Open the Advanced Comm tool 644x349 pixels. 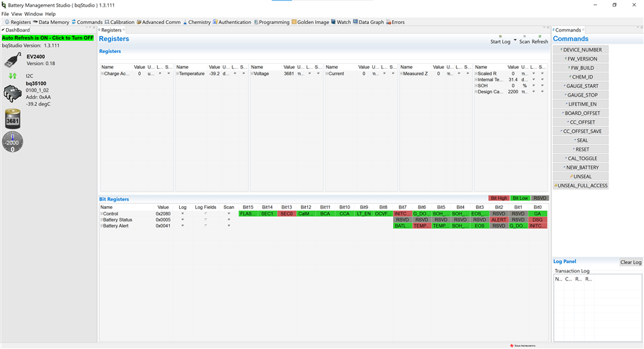tap(158, 22)
